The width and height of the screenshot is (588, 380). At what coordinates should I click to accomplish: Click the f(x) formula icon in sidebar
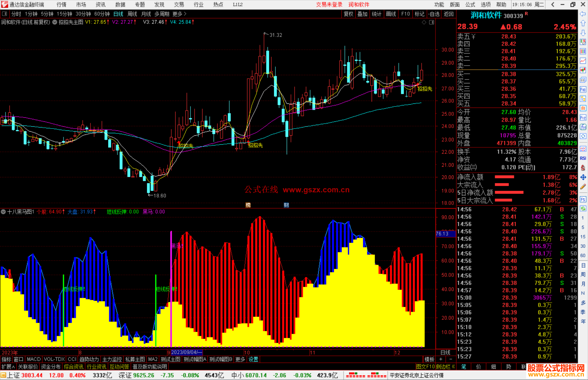[x=583, y=127]
